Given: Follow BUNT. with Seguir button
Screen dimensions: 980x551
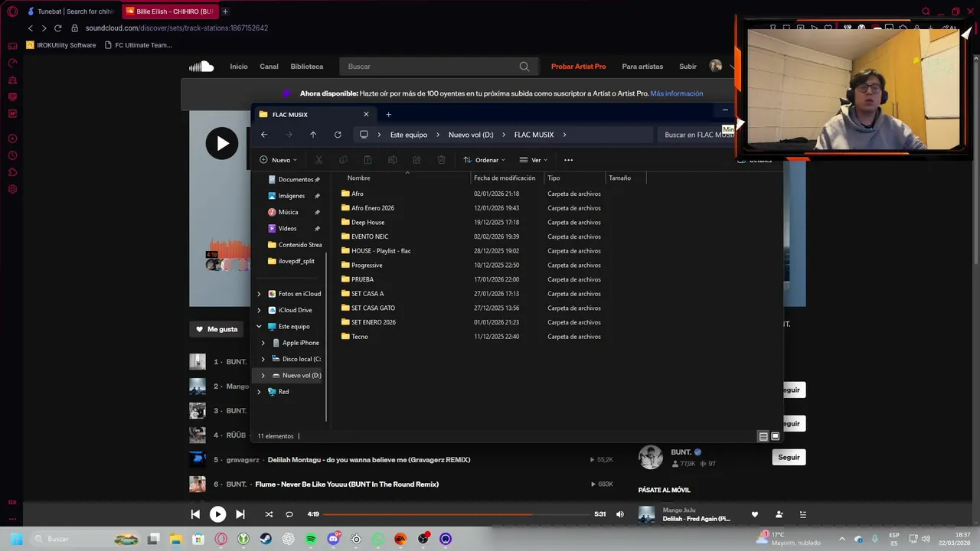Looking at the screenshot, I should (x=789, y=457).
